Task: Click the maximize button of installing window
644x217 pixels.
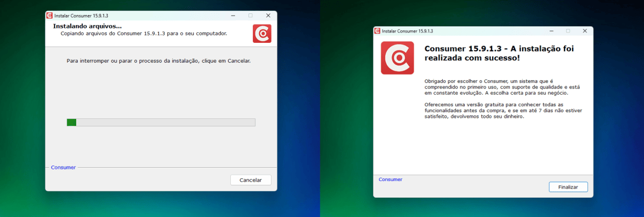Action: 250,16
